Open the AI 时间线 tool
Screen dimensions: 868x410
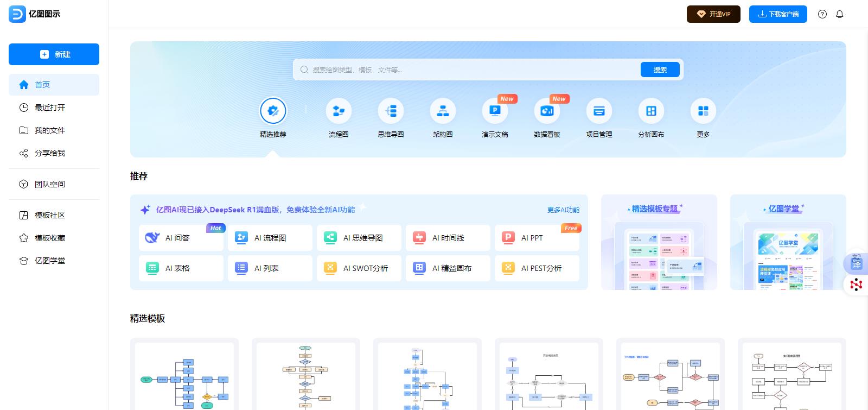(448, 238)
